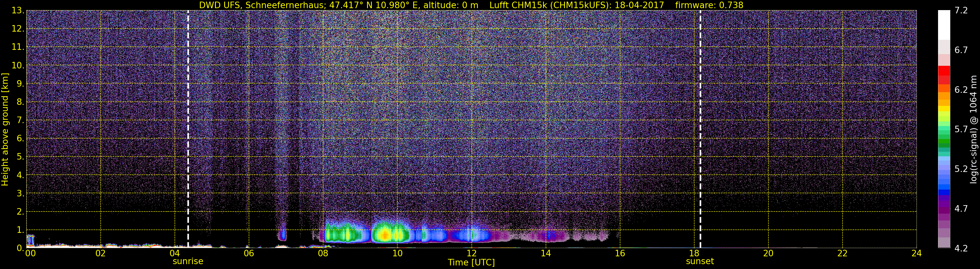
Task: Click the 'sunset' label below the time axis
Action: click(700, 262)
